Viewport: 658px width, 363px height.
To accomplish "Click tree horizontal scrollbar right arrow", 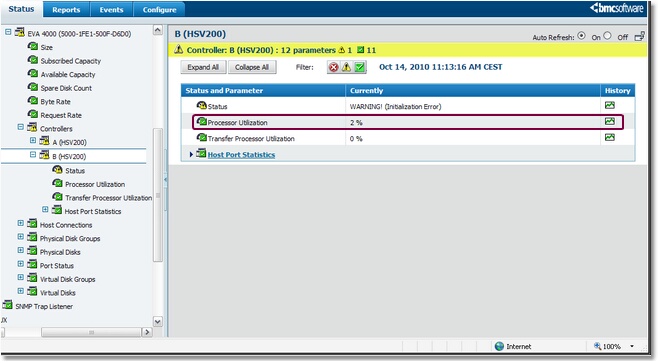I will point(147,332).
